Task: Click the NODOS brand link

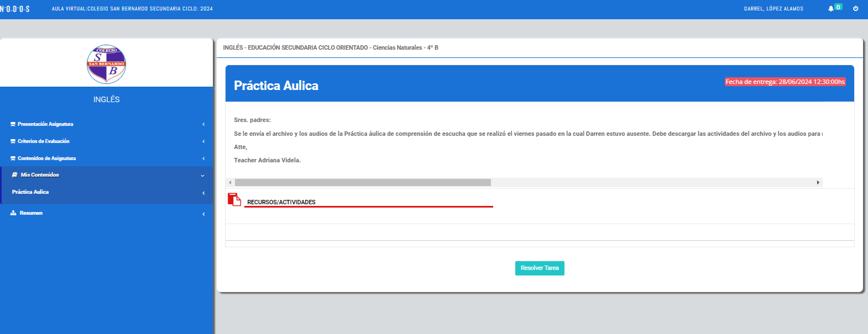Action: pyautogui.click(x=15, y=9)
